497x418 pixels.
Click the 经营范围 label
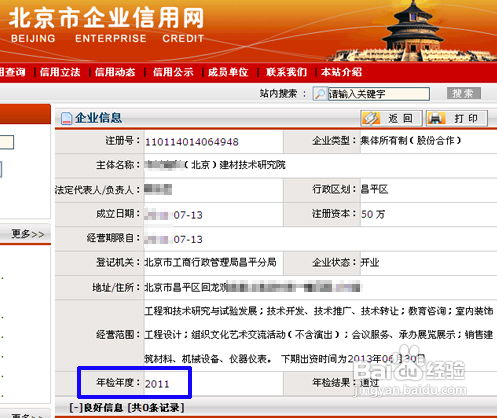(x=118, y=335)
